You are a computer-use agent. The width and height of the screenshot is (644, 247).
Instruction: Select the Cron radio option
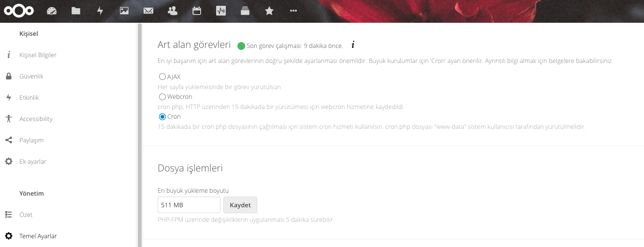click(x=162, y=117)
